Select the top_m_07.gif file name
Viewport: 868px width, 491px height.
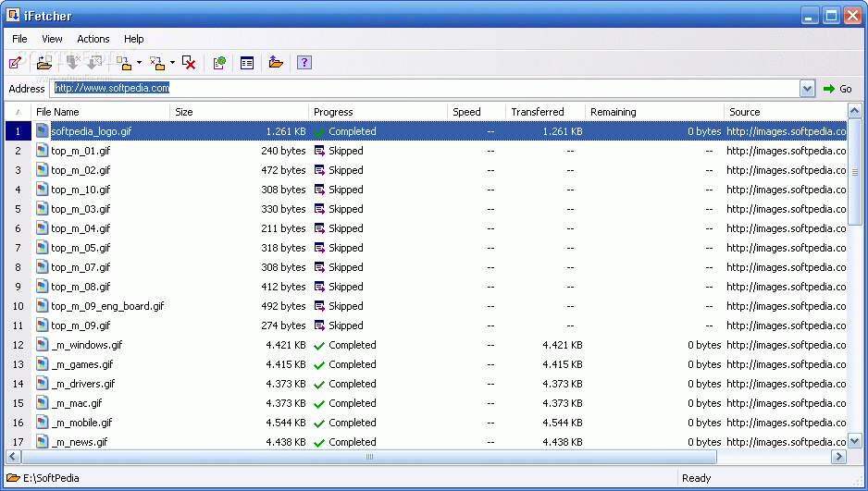[81, 267]
